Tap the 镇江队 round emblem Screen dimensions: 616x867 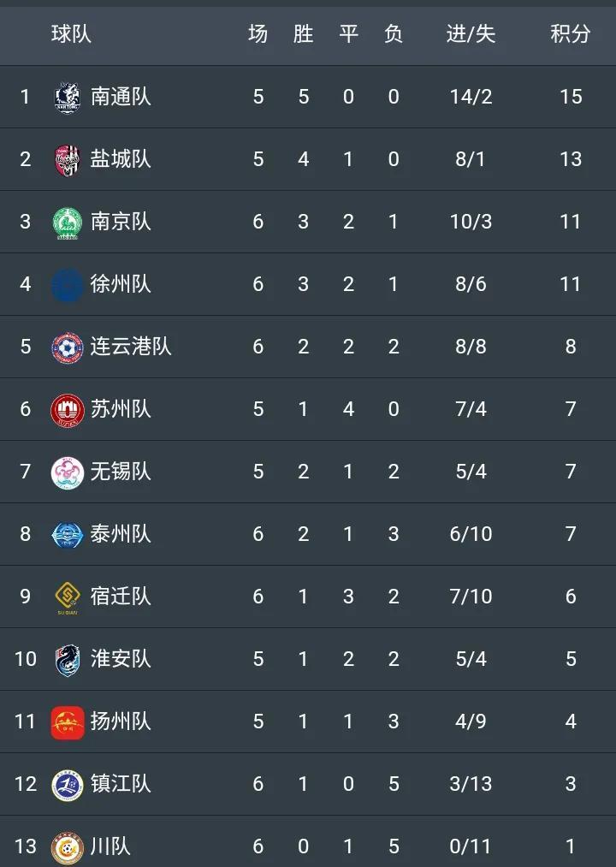[x=68, y=785]
